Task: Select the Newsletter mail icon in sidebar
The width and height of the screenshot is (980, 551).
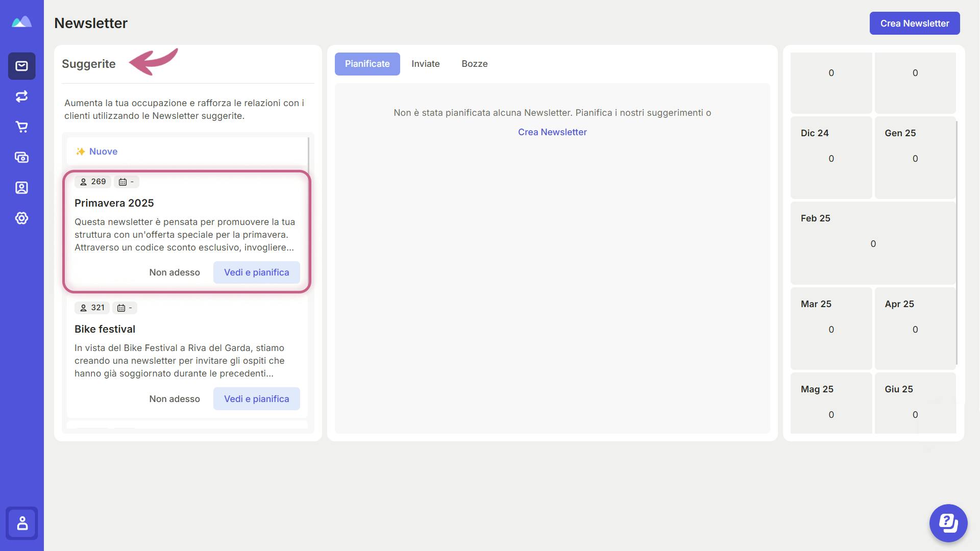Action: [x=21, y=66]
